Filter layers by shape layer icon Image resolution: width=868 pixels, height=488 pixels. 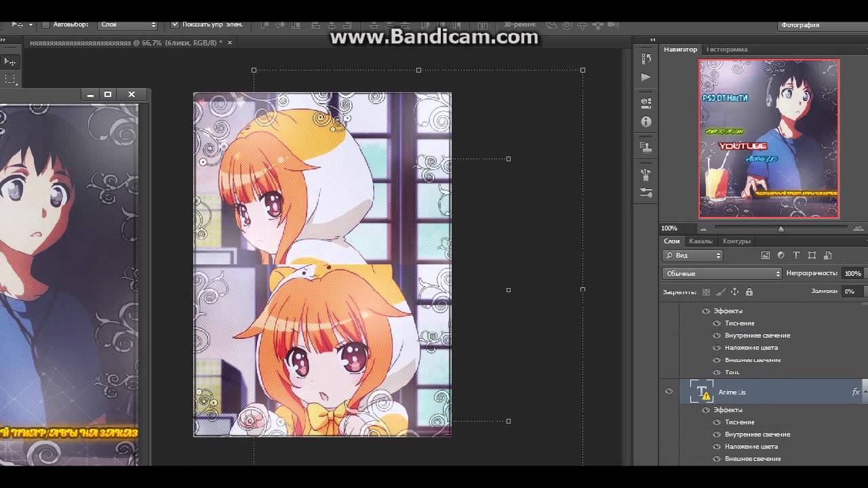pyautogui.click(x=812, y=256)
